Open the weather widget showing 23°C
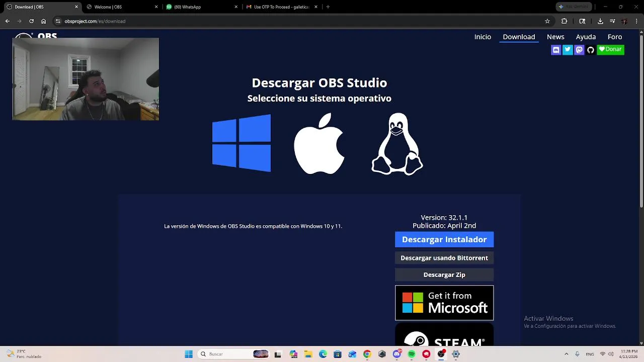 coord(23,354)
